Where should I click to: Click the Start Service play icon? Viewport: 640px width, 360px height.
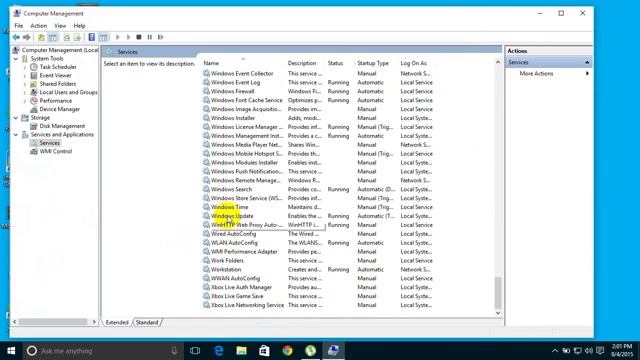pos(118,37)
